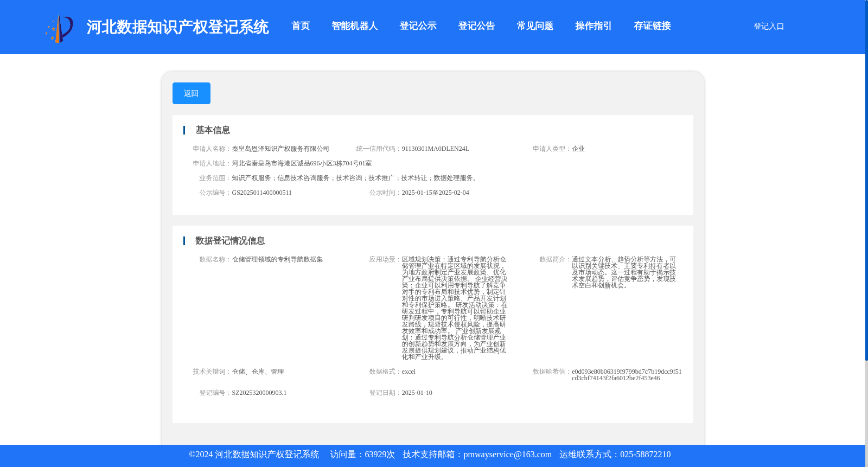
Task: Open the 首页 menu item
Action: coord(301,26)
